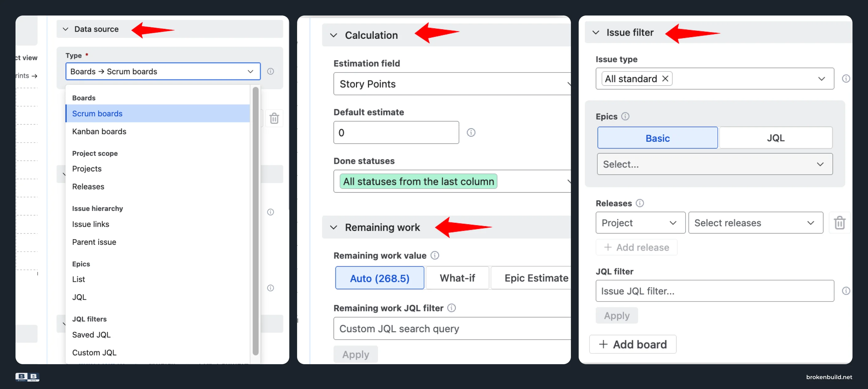Choose Parent issue under Issue hierarchy
868x389 pixels.
(x=158, y=242)
